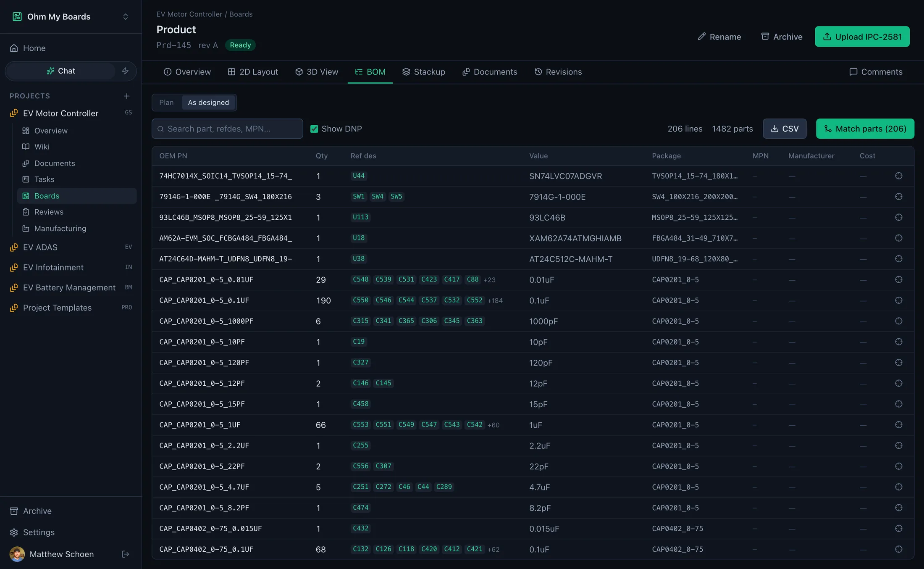Uncheck the Show DNP checkbox
The height and width of the screenshot is (569, 924).
pos(314,129)
